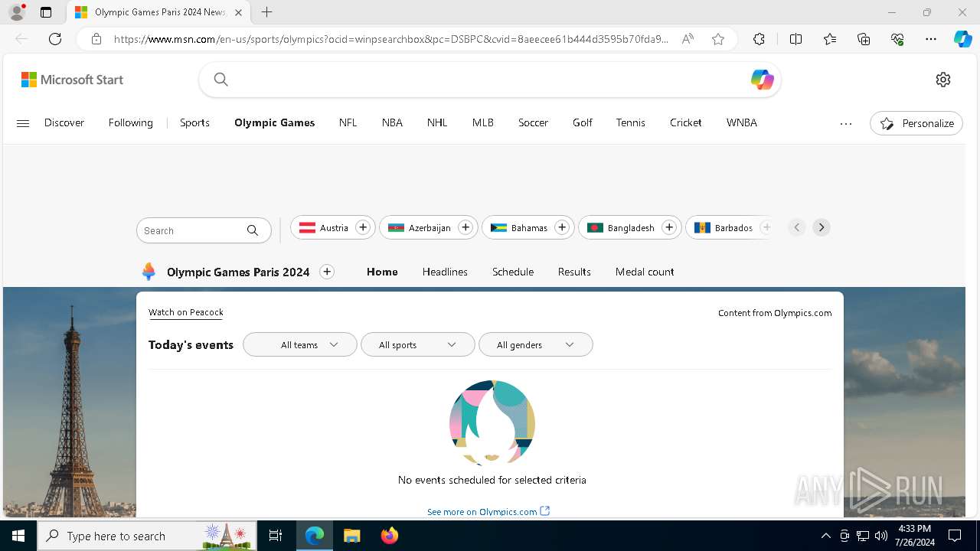Open the Discover section

[64, 122]
